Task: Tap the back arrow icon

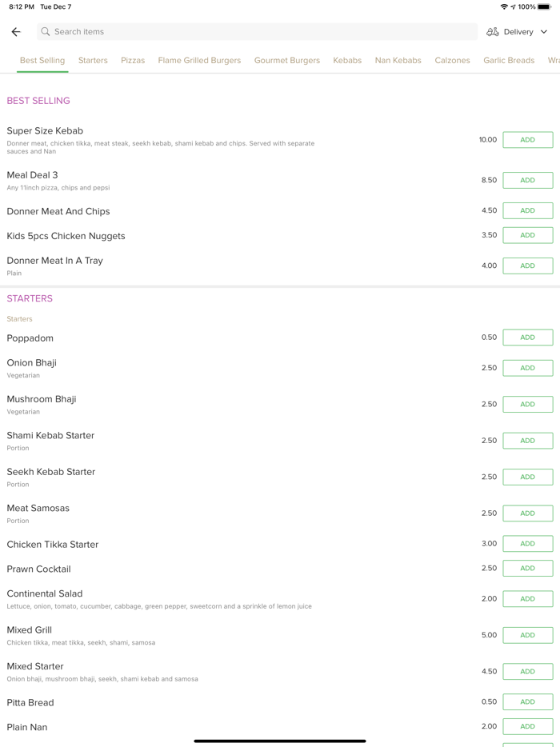Action: pos(16,32)
